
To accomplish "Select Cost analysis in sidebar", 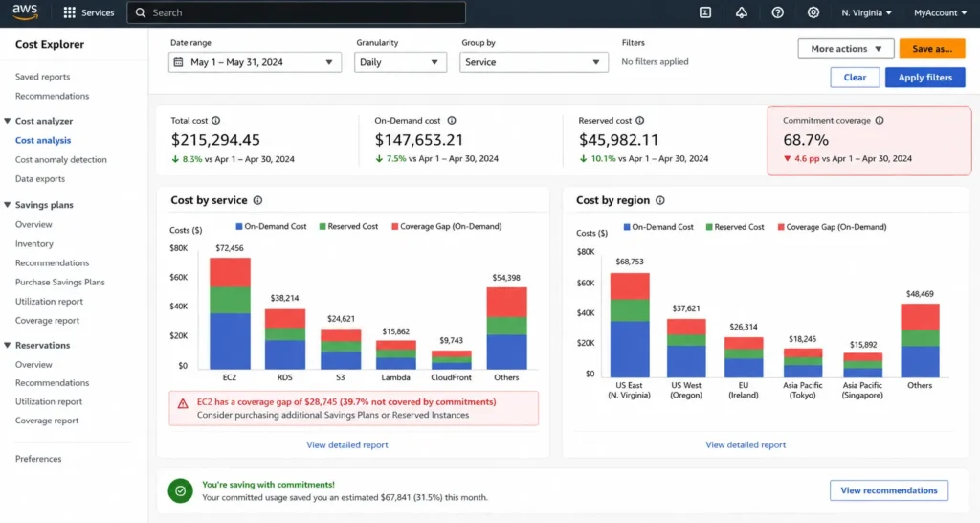I will click(43, 140).
